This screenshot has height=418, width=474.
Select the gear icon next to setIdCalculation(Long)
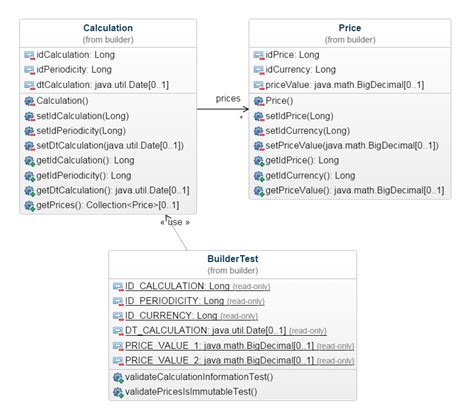pos(29,116)
